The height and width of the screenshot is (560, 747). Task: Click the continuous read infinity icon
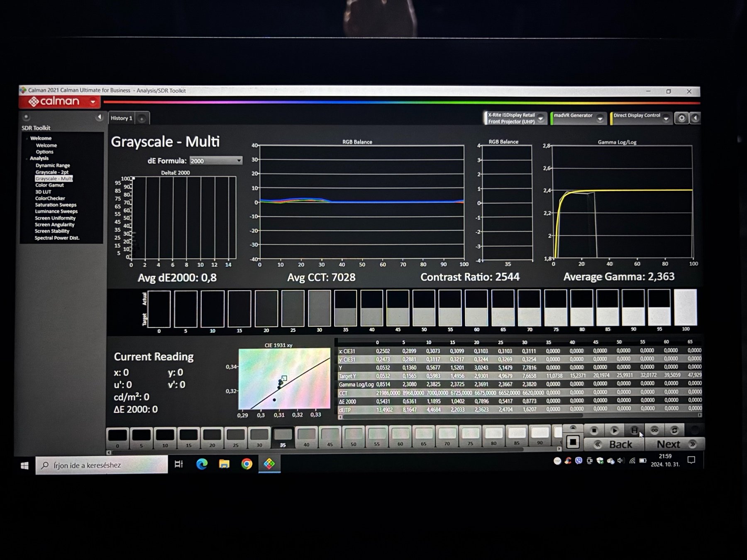point(654,430)
